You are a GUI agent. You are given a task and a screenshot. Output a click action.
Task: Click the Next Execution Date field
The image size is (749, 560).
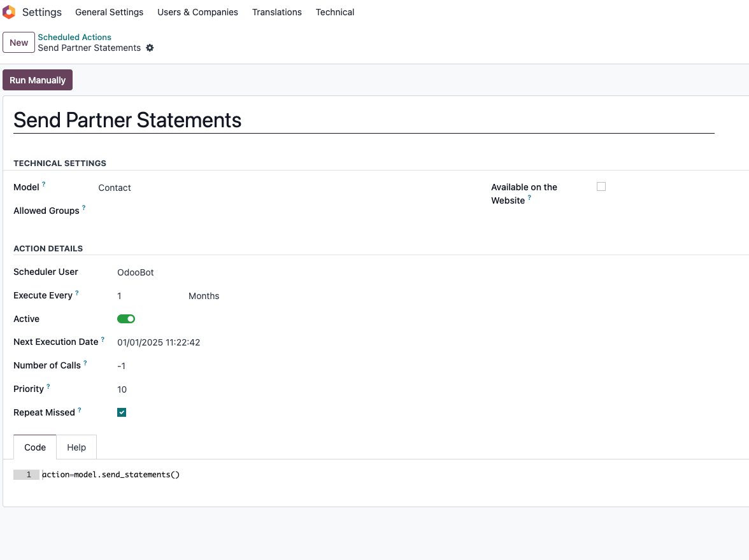(159, 343)
